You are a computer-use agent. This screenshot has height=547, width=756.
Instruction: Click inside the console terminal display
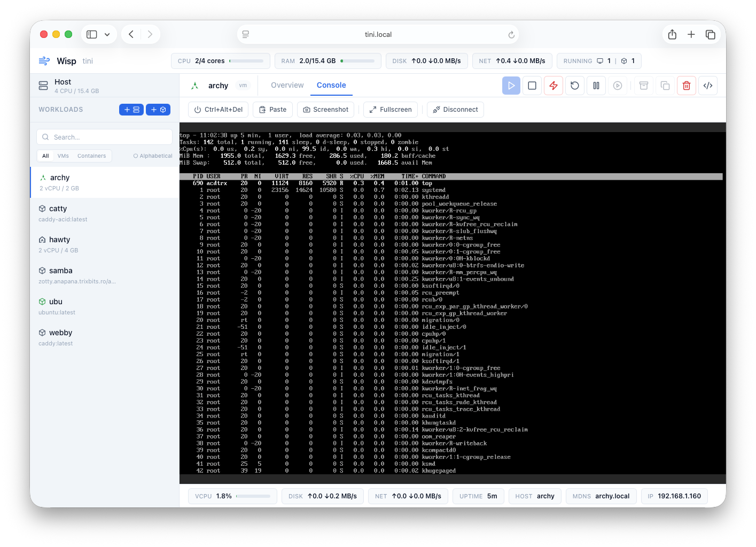tap(453, 303)
